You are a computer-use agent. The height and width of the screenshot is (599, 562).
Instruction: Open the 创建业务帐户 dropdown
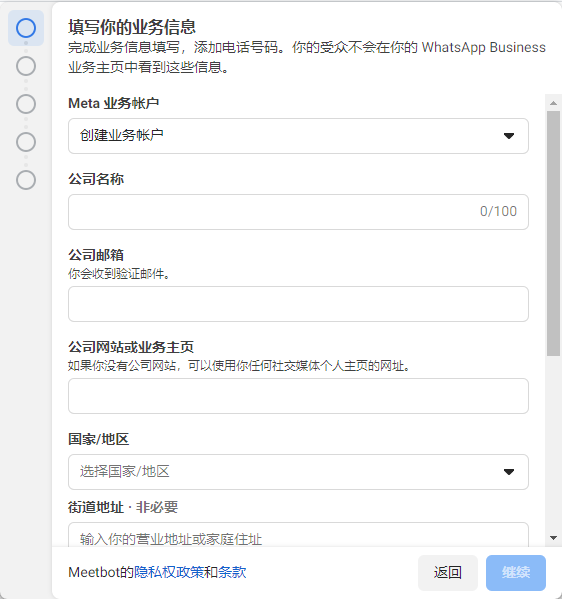(x=298, y=136)
